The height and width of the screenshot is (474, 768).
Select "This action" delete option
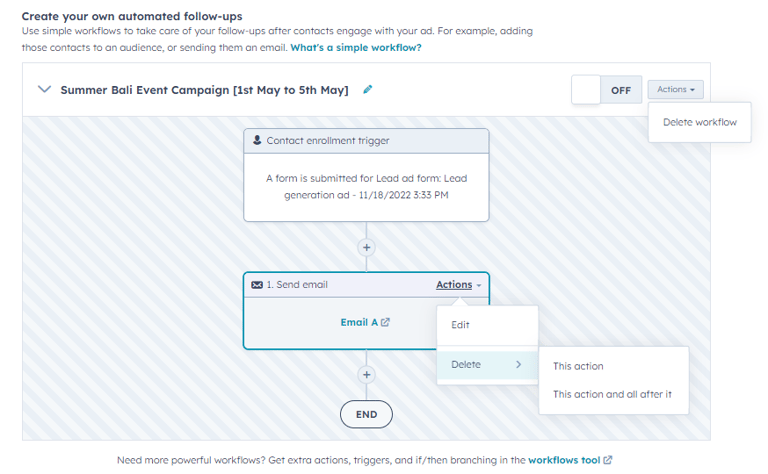point(578,366)
